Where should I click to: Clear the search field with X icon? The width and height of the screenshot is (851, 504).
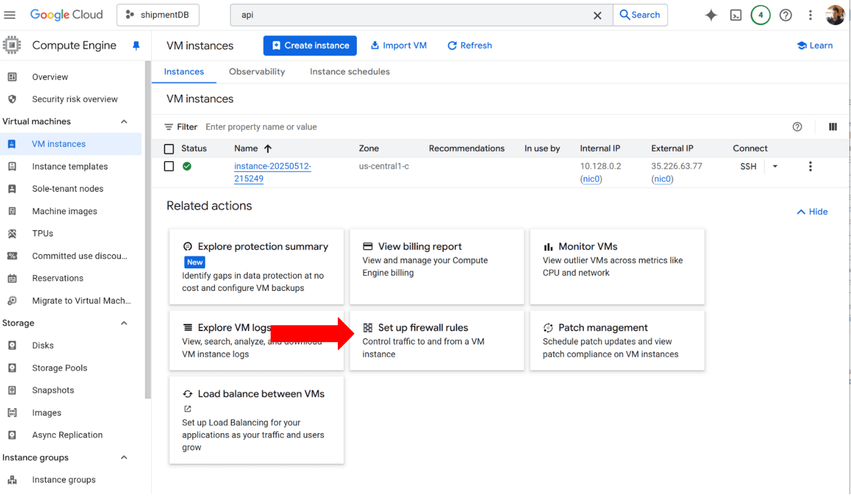(x=597, y=15)
